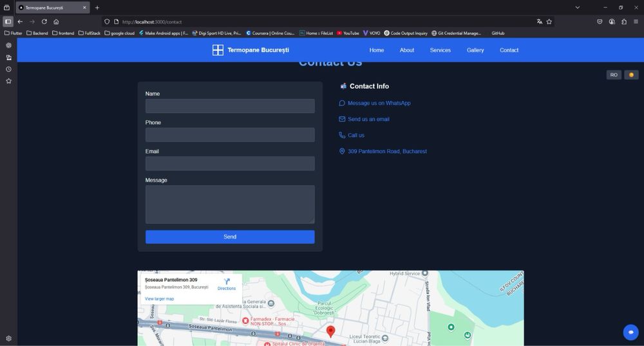
Task: Focus the Phone input field
Action: tap(230, 134)
